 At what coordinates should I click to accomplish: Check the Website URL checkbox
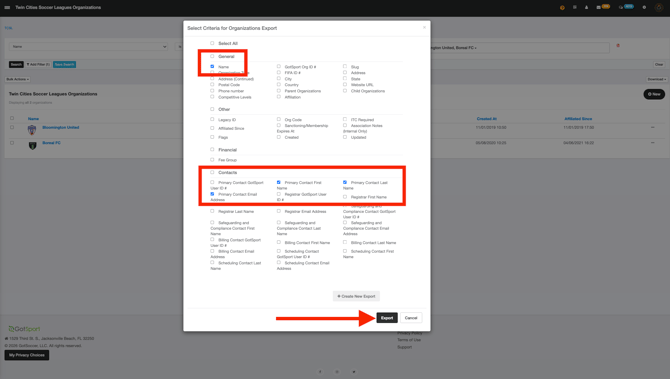345,84
